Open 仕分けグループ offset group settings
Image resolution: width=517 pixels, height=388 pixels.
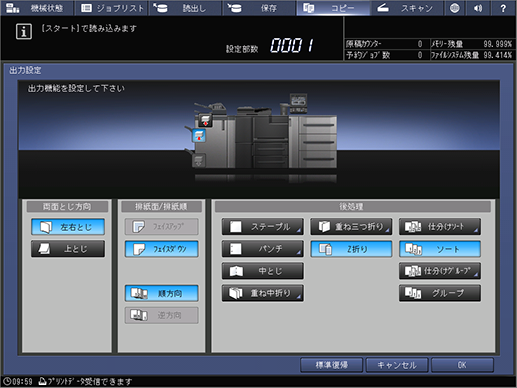pyautogui.click(x=440, y=271)
